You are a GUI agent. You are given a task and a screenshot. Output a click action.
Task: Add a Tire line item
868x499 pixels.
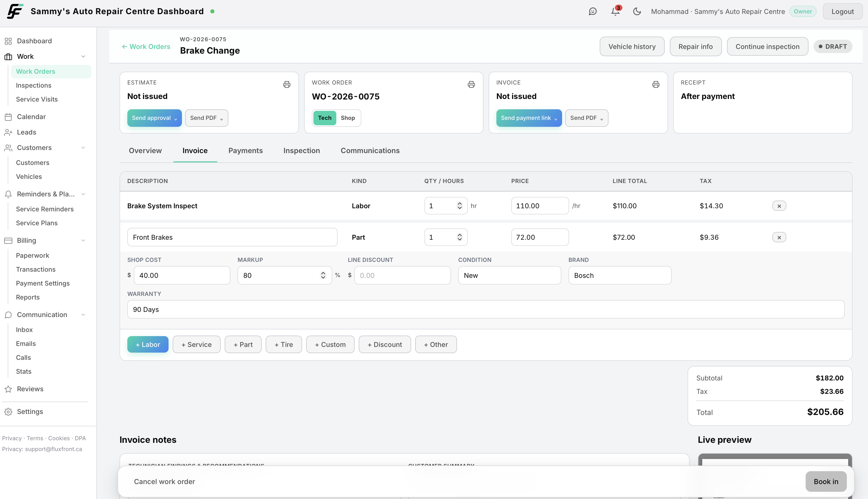284,344
